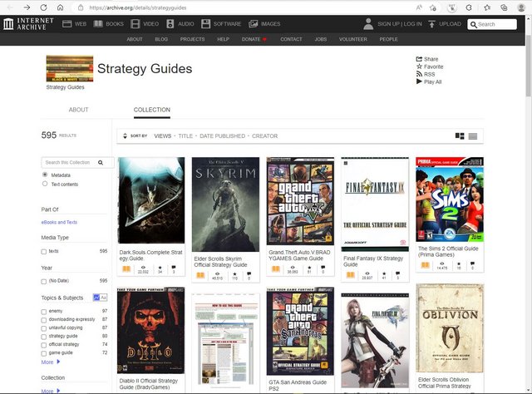Check the strategy guide topic checkbox
532x394 pixels.
click(x=44, y=337)
